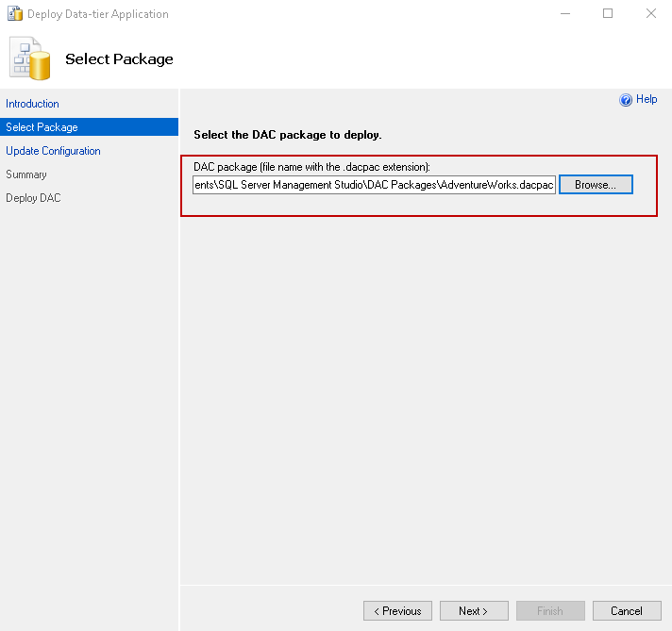Open the Update Configuration wizard step
672x631 pixels.
53,151
